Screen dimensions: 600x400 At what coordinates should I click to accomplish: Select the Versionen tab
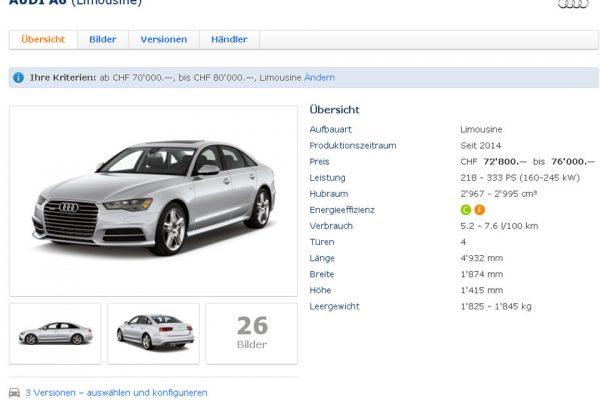point(163,39)
